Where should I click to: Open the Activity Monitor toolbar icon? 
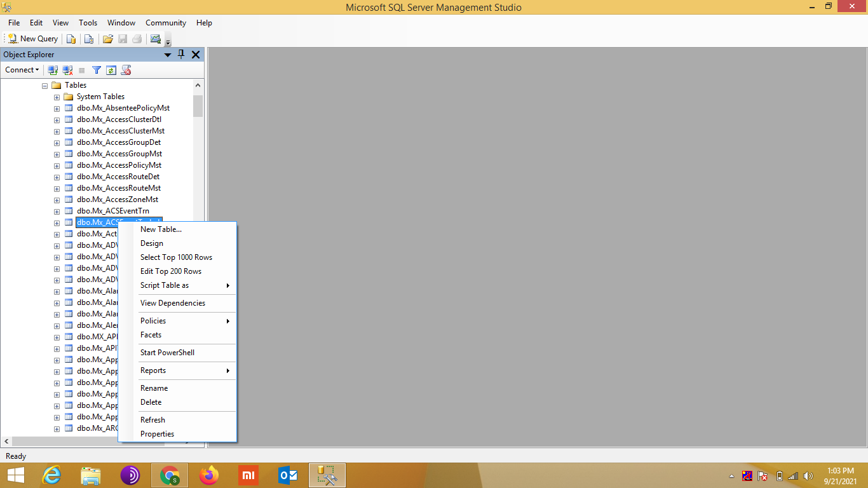(156, 39)
